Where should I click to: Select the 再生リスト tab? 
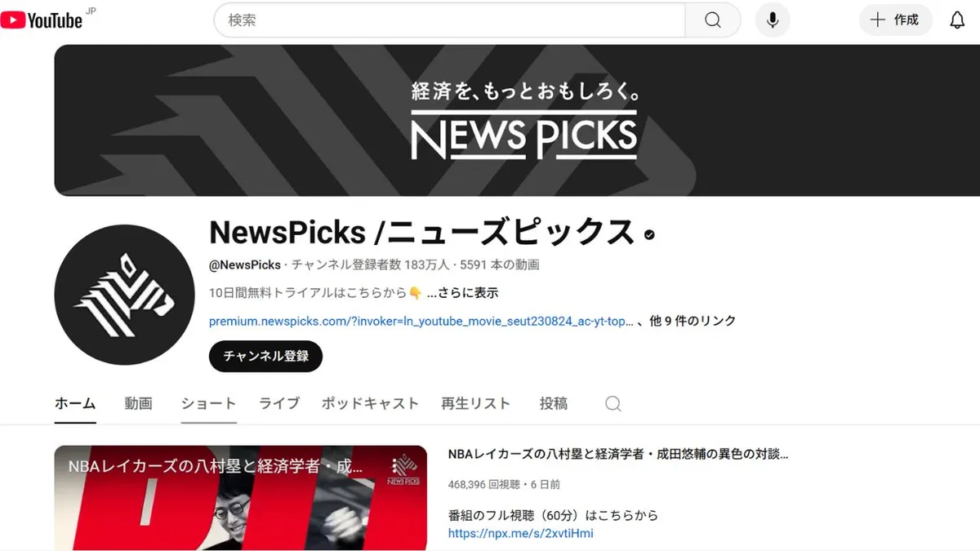click(x=476, y=403)
